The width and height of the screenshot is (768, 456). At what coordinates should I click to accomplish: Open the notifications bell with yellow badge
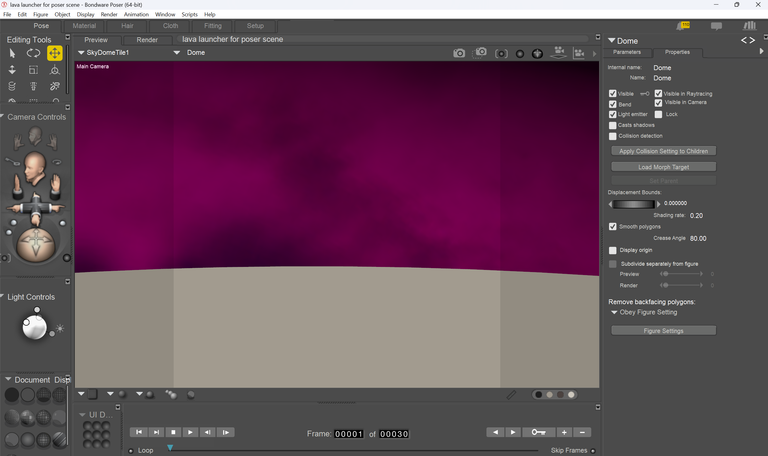click(x=683, y=26)
